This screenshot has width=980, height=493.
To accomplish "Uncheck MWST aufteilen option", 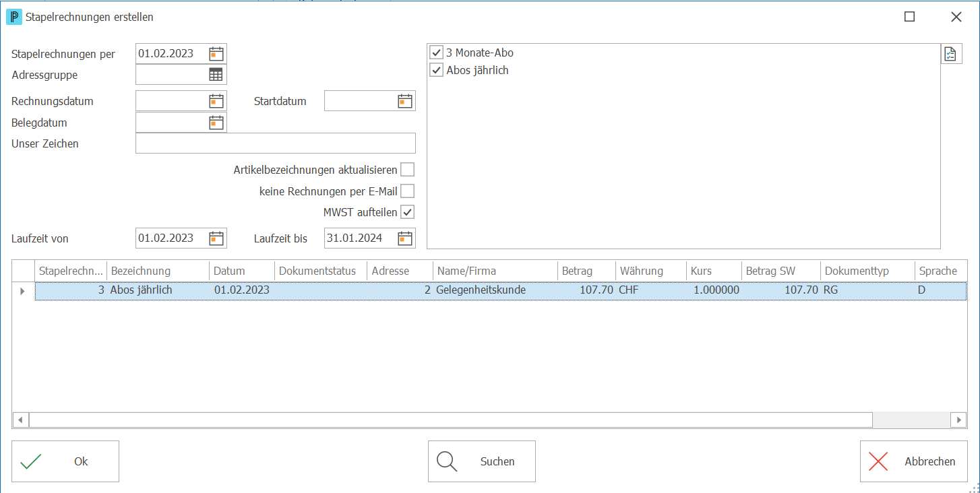I will pos(408,212).
